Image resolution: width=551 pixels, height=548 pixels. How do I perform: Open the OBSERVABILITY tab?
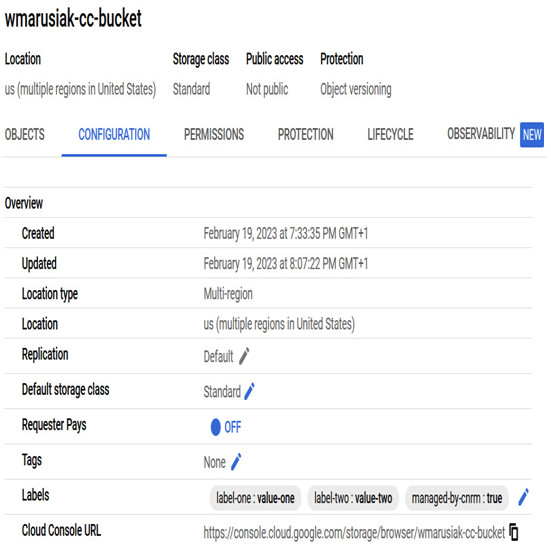point(481,134)
